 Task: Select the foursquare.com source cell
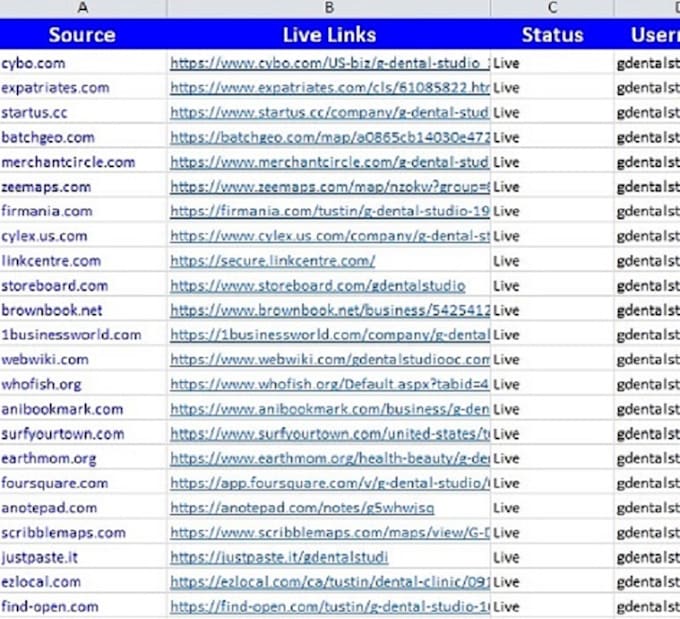coord(83,483)
